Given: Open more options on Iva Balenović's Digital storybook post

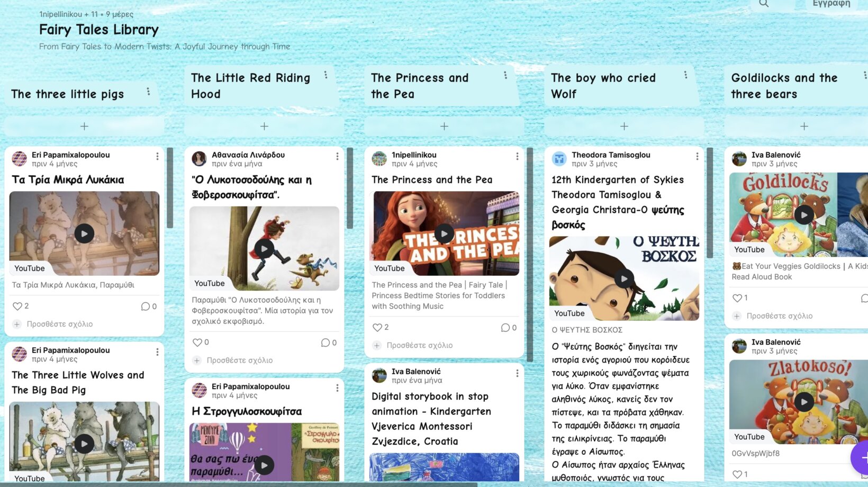Looking at the screenshot, I should pos(517,373).
